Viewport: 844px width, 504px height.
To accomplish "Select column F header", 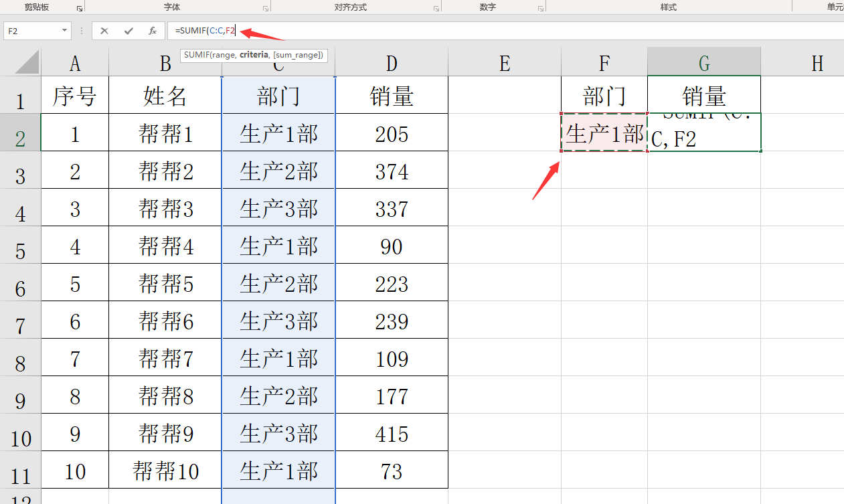I will point(604,63).
